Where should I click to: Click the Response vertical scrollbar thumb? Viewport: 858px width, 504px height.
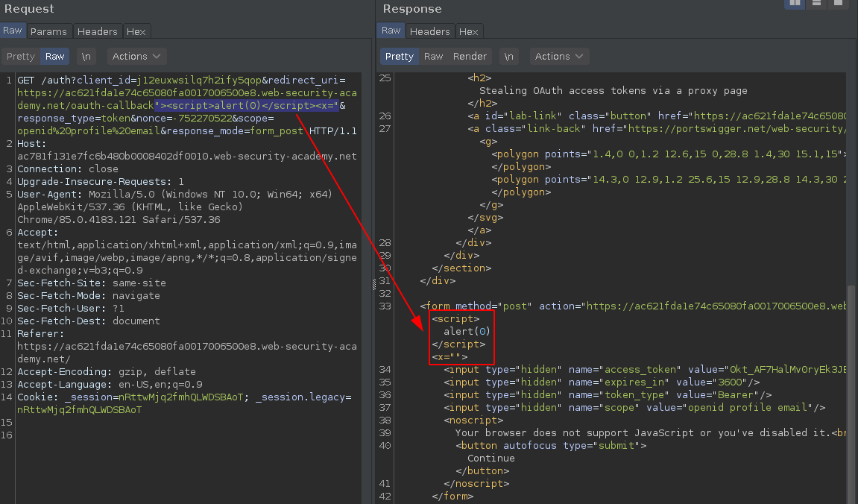[x=851, y=394]
